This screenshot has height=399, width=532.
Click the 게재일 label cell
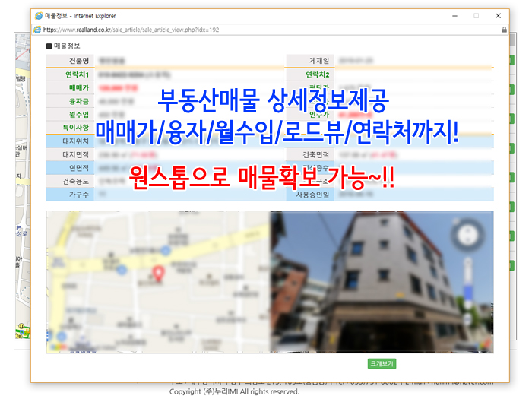click(x=310, y=61)
